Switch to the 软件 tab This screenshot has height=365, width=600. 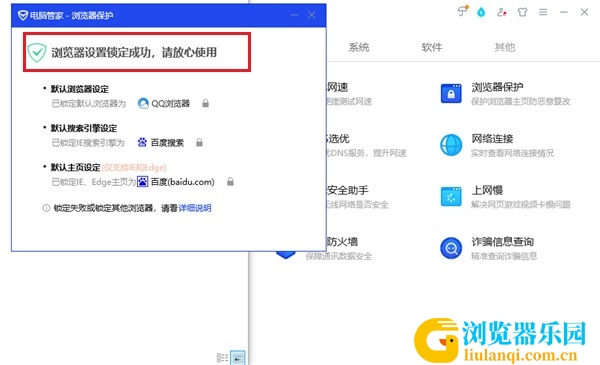(x=432, y=47)
